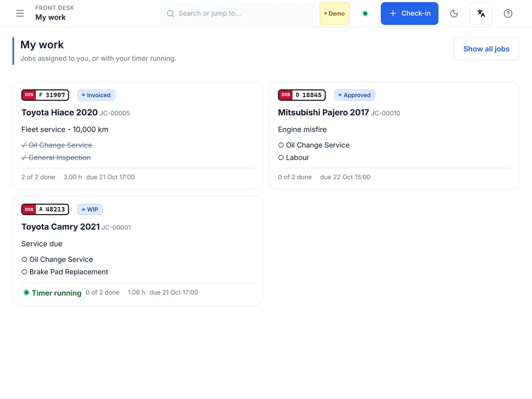Viewport: 532px width, 399px height.
Task: Click the My work page heading
Action: click(42, 45)
